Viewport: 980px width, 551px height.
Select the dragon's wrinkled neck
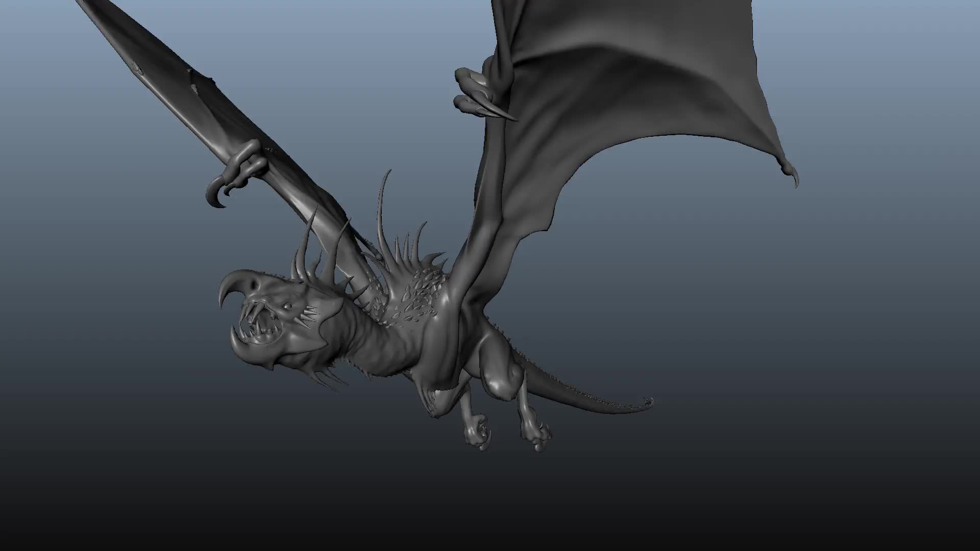coord(378,342)
